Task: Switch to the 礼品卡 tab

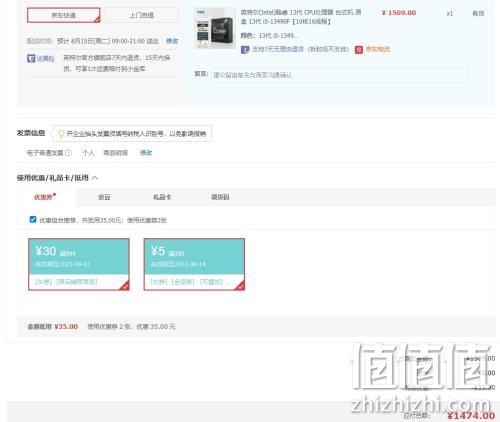Action: [x=162, y=197]
